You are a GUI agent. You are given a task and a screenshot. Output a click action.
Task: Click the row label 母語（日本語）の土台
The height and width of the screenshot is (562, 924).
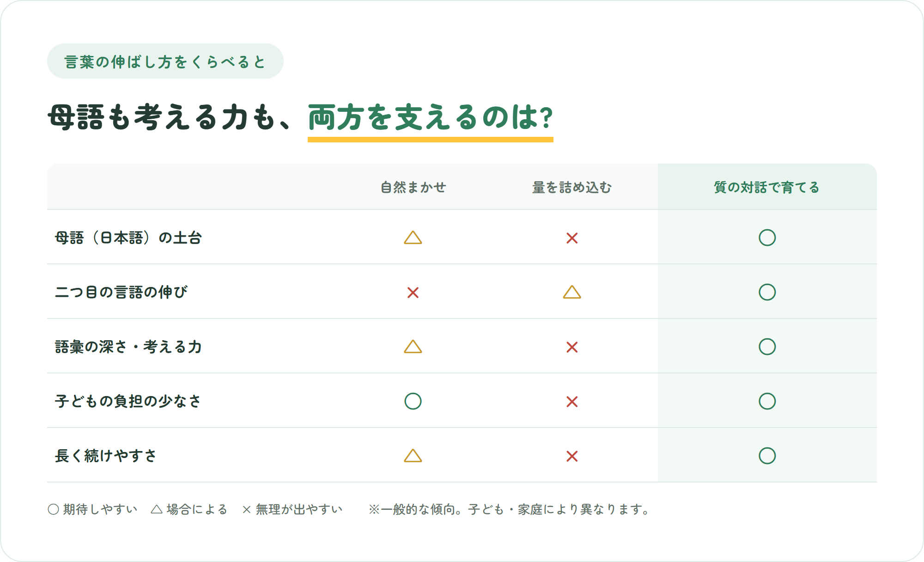[128, 238]
